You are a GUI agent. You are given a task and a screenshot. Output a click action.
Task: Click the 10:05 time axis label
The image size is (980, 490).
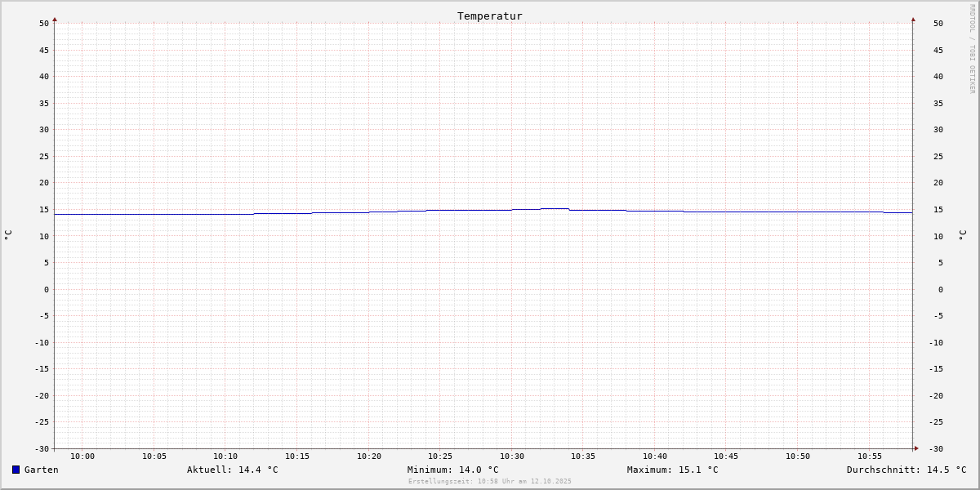[x=154, y=457]
